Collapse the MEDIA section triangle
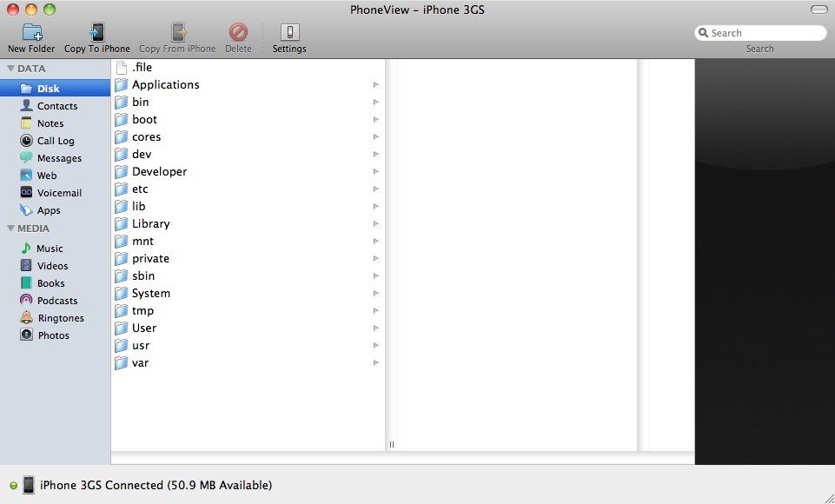 (x=10, y=229)
